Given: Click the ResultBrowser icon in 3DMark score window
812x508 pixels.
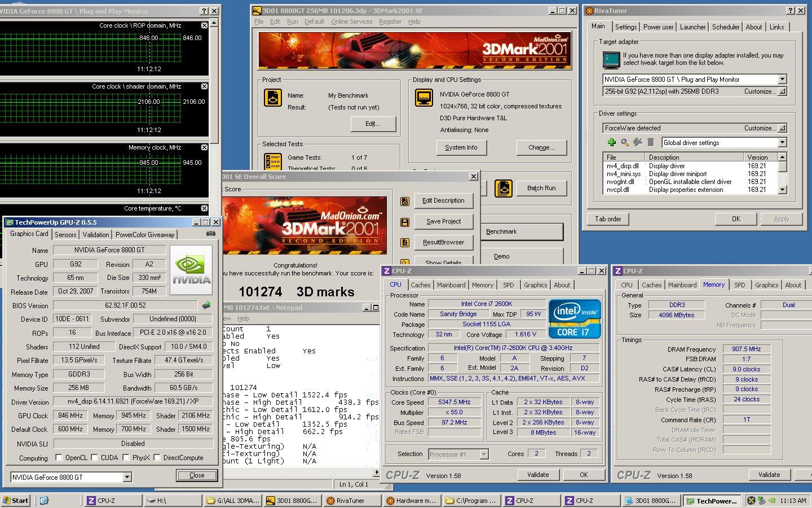Looking at the screenshot, I should [404, 243].
